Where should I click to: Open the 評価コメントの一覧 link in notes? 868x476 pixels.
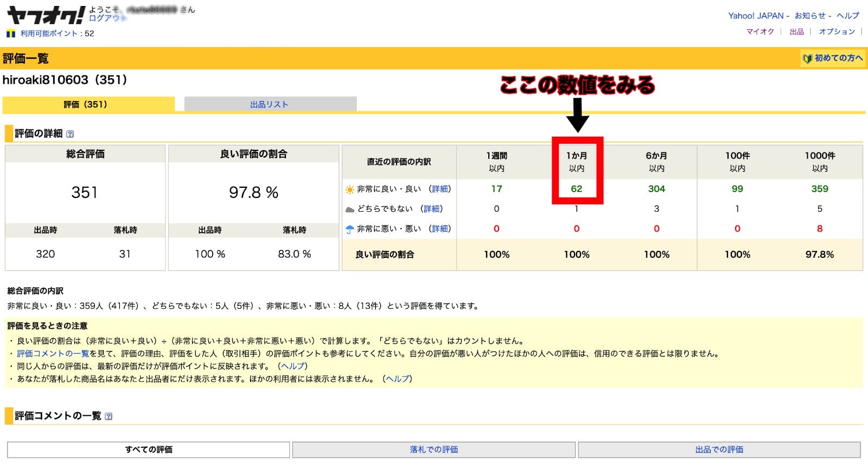click(x=53, y=353)
